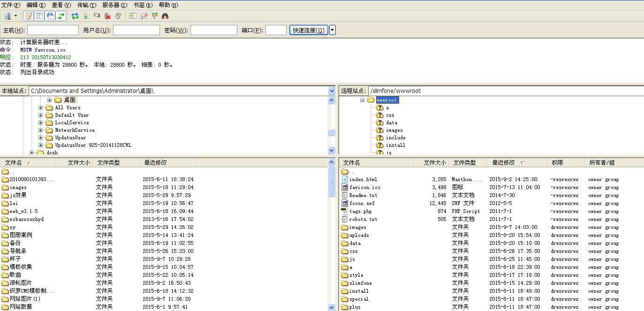Image resolution: width=644 pixels, height=311 pixels.
Task: Expand the 桌面 folder in local tree
Action: pos(49,100)
